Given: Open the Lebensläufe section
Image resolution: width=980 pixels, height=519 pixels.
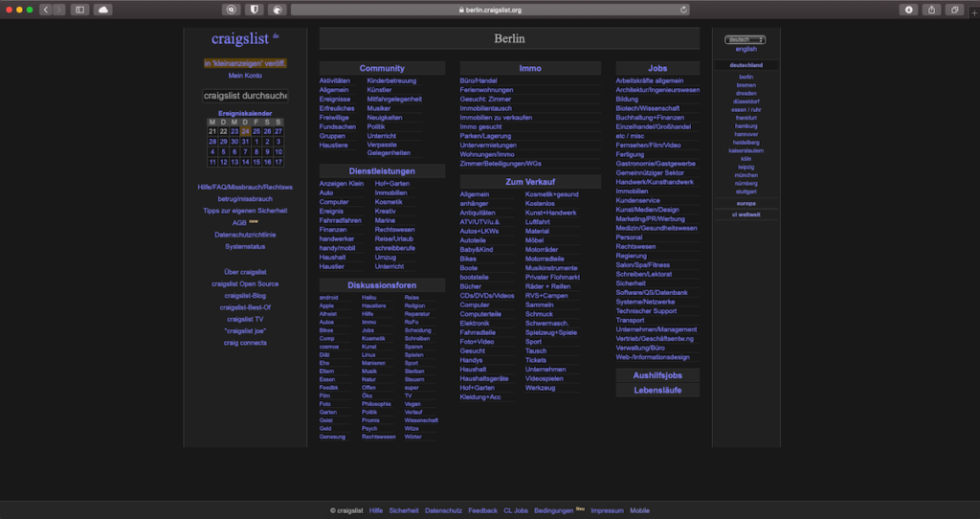Looking at the screenshot, I should (x=657, y=390).
